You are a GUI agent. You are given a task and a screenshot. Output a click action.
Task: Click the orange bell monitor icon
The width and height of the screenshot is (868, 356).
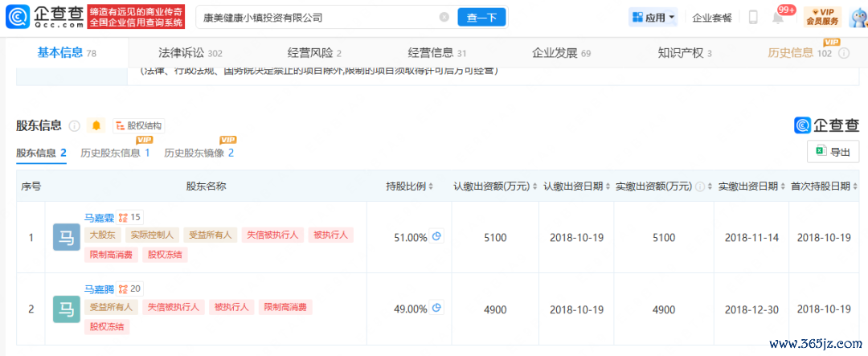96,125
